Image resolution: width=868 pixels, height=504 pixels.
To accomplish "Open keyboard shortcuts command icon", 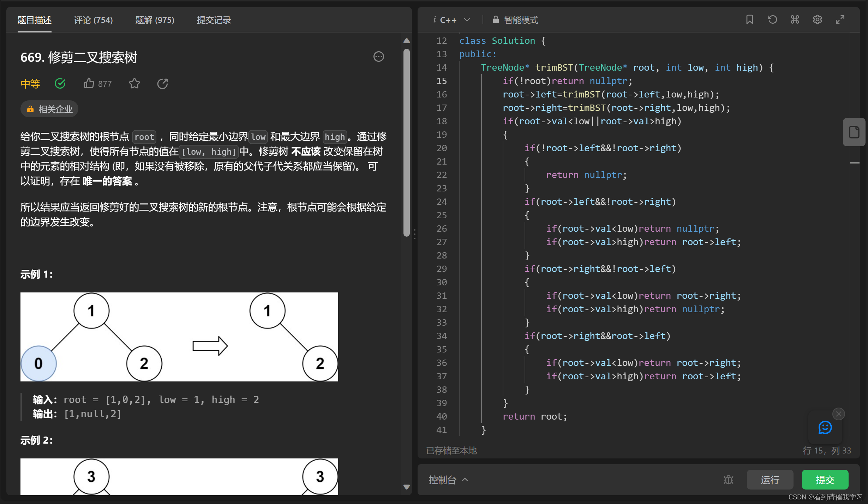I will [x=795, y=19].
